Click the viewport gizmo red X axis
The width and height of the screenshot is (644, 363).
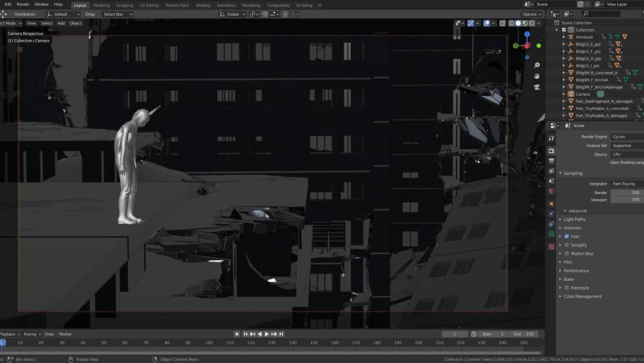(x=527, y=45)
